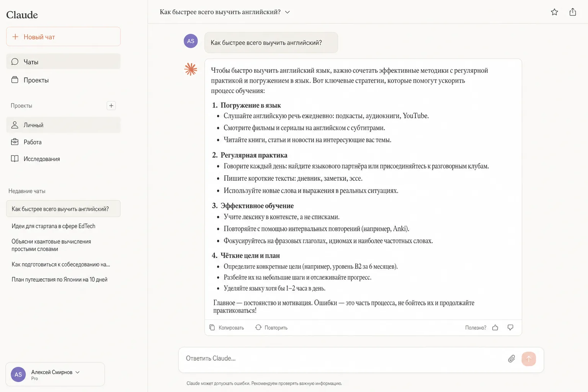This screenshot has height=392, width=588.
Task: Start a new chat with Новый чат
Action: [63, 37]
